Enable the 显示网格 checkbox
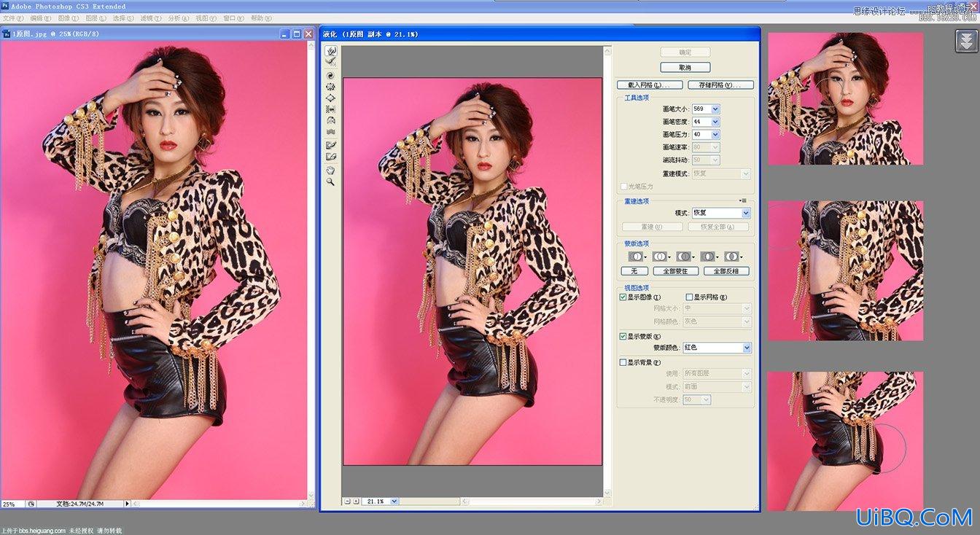The height and width of the screenshot is (535, 980). click(689, 297)
